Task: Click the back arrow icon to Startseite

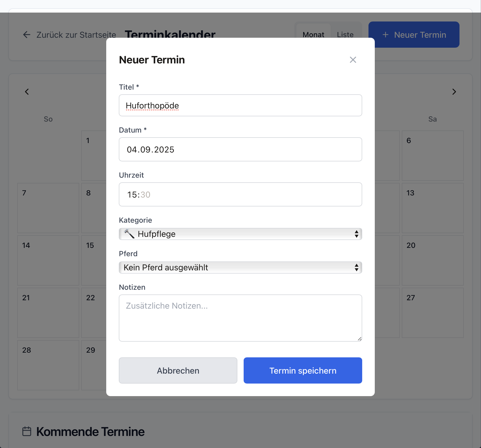Action: [27, 35]
